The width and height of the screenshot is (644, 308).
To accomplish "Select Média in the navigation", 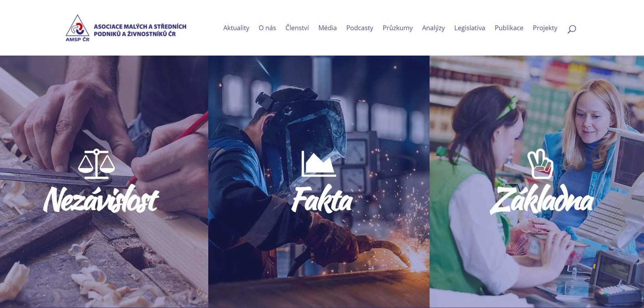I will 327,28.
